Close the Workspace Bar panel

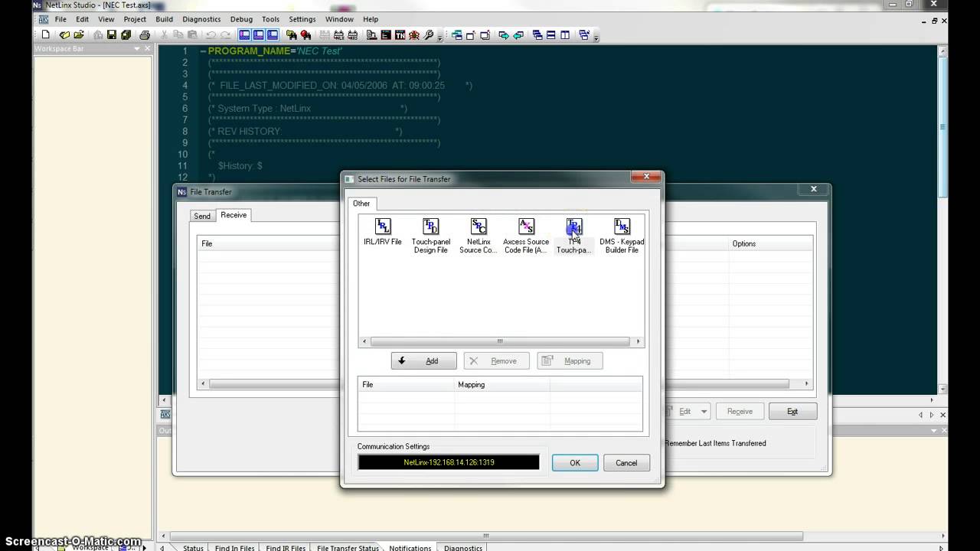pyautogui.click(x=149, y=49)
